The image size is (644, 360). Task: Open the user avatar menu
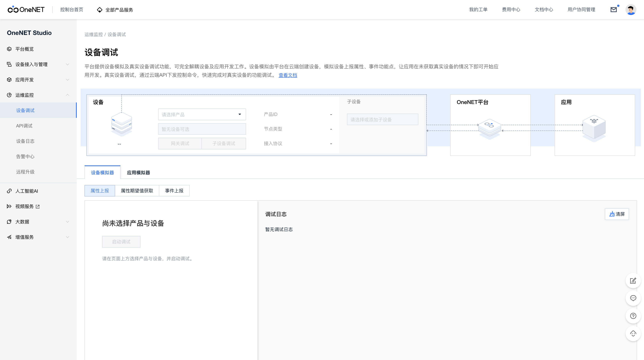tap(631, 10)
